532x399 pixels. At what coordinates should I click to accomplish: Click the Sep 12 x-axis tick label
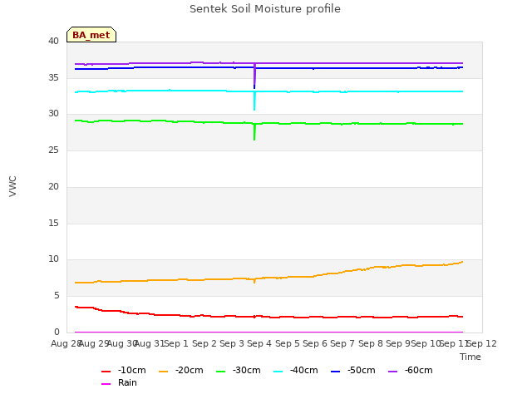pos(482,343)
